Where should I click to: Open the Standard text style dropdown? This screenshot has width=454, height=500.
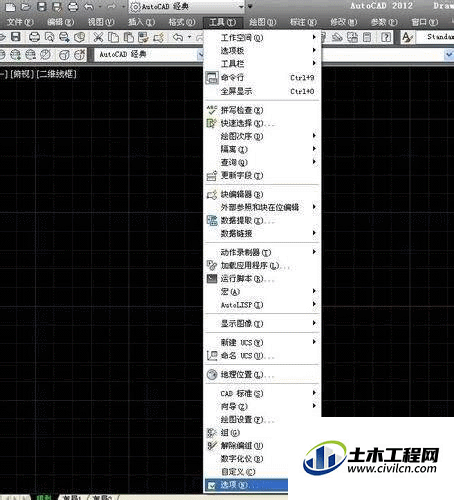click(435, 37)
